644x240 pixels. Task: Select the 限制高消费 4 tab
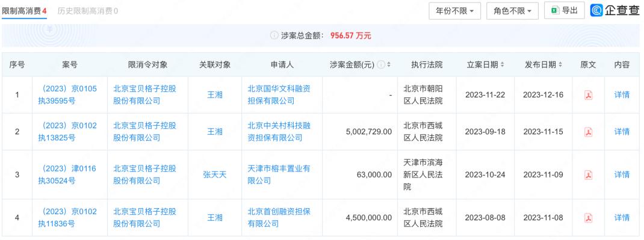(x=24, y=11)
